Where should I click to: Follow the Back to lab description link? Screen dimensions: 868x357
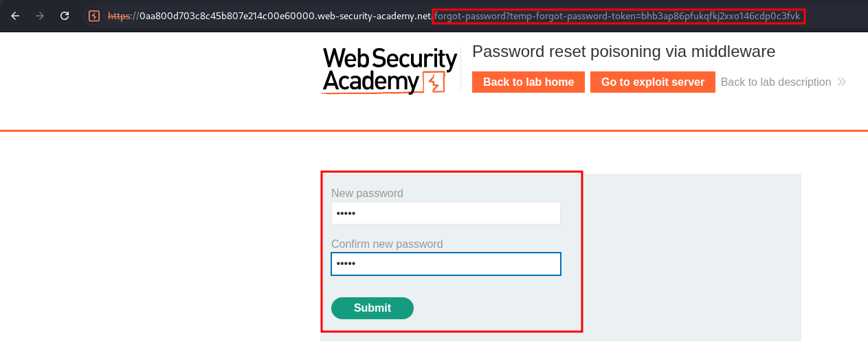click(775, 82)
